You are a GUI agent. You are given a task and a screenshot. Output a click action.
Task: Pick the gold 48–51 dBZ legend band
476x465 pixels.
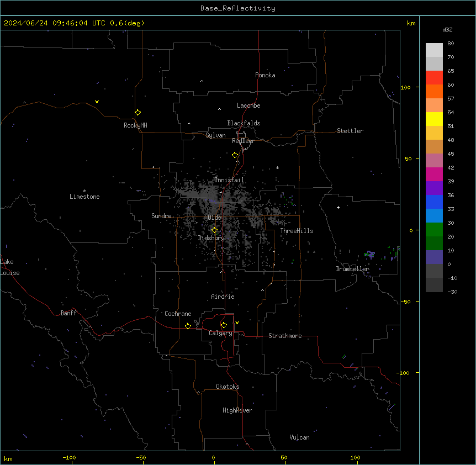click(434, 133)
